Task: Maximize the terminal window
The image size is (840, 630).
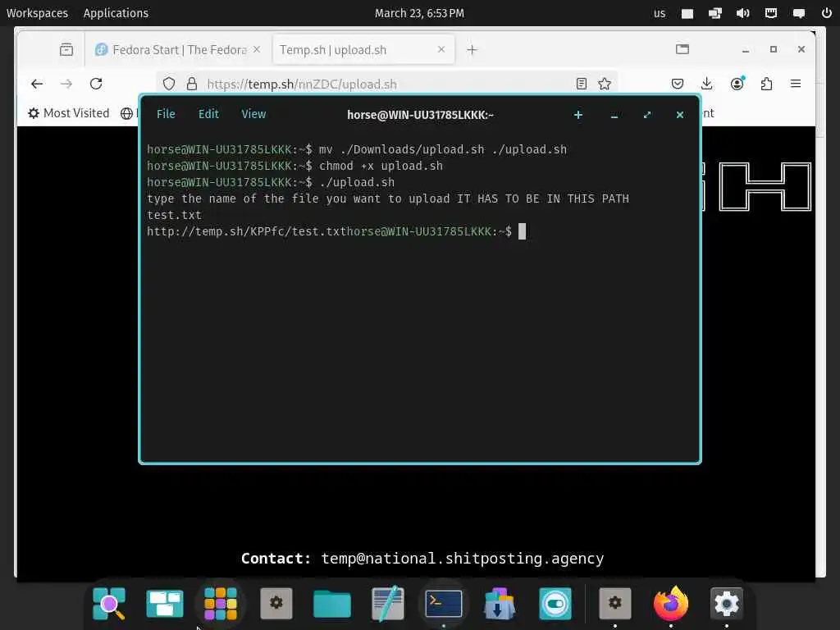Action: pos(647,115)
